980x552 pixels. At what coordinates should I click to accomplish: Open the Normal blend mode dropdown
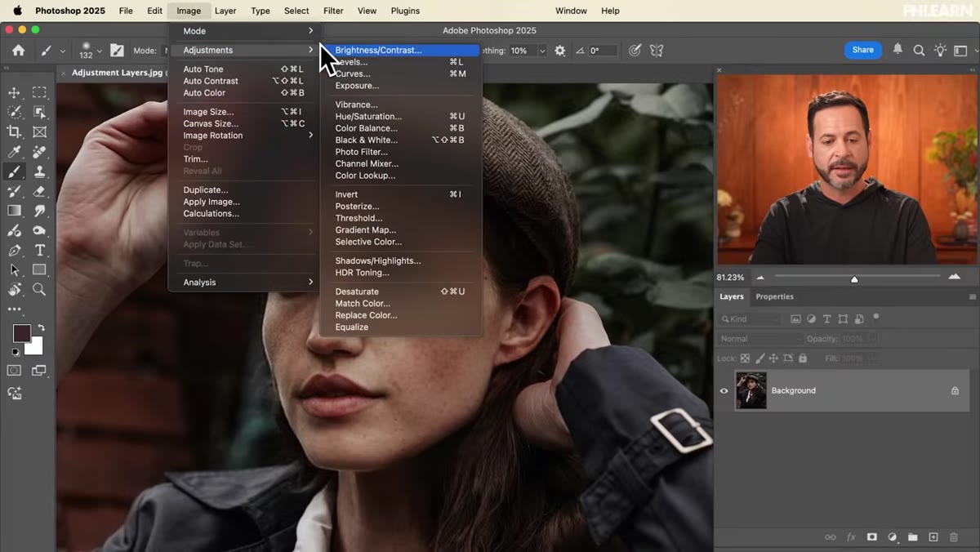tap(760, 339)
